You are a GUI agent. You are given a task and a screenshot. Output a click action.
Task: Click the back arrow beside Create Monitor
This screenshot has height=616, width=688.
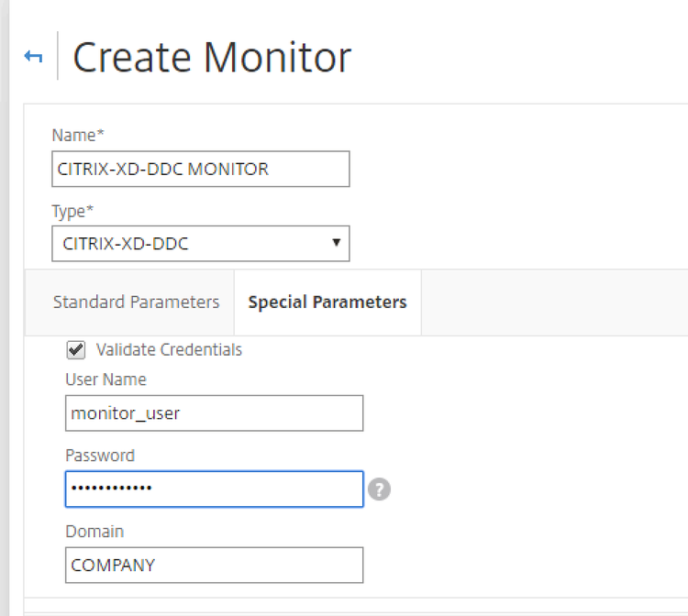pos(33,57)
